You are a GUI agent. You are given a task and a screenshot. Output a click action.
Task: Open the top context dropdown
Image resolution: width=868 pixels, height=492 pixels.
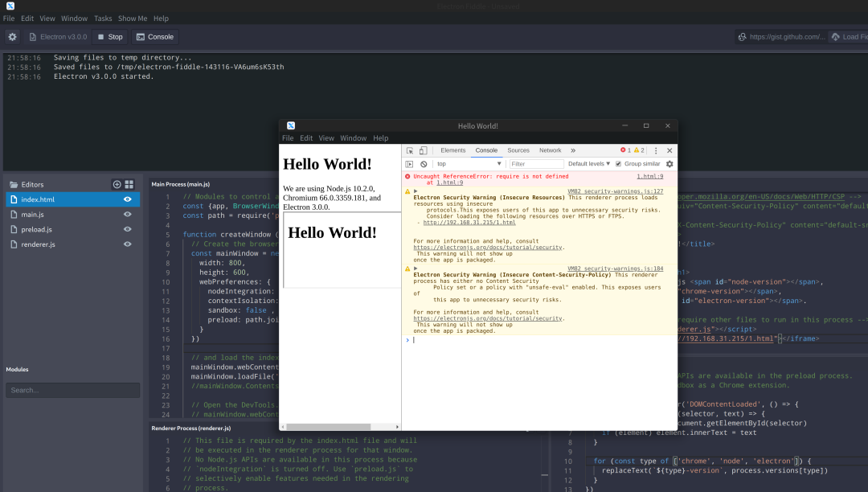coord(469,164)
